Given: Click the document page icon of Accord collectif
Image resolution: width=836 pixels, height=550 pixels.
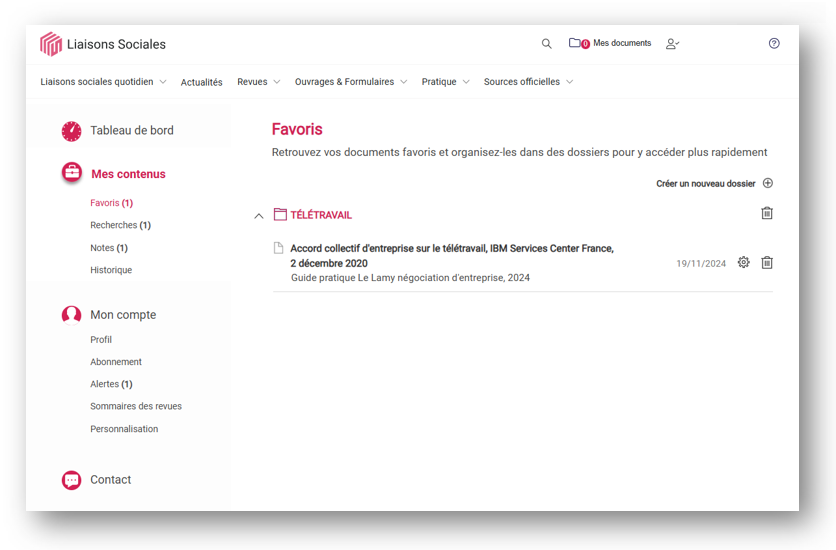Looking at the screenshot, I should coord(278,248).
